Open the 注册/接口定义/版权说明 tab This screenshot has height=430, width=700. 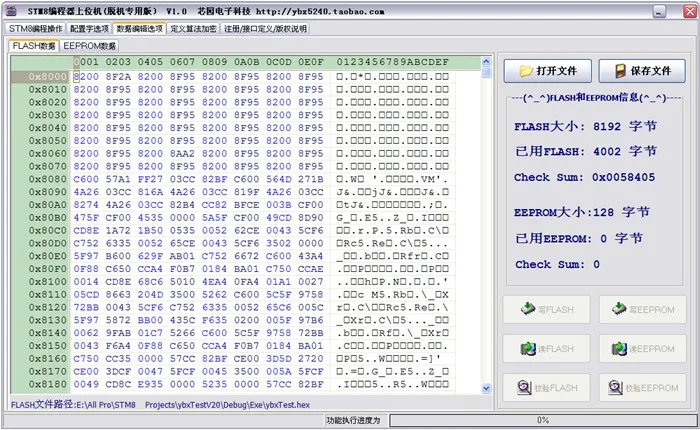pos(265,29)
